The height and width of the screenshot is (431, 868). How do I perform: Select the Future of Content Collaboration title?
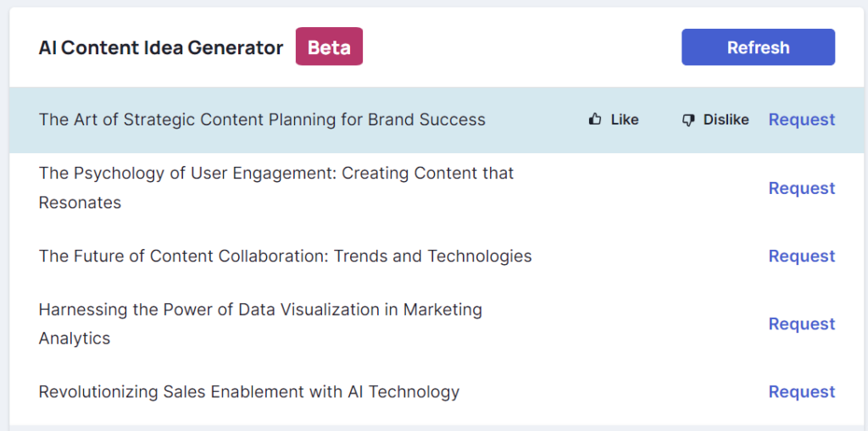click(285, 257)
